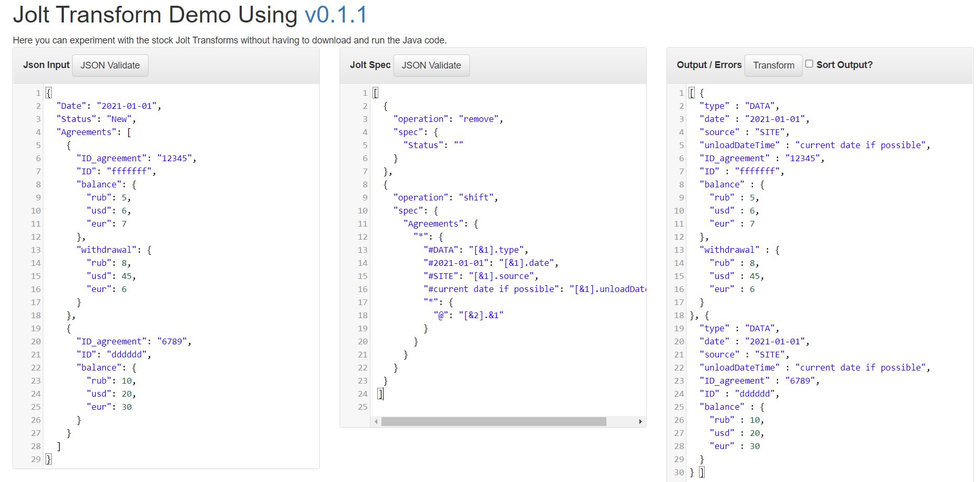Click the "withdrawal": { line in Json Input
980x482 pixels.
pos(114,250)
